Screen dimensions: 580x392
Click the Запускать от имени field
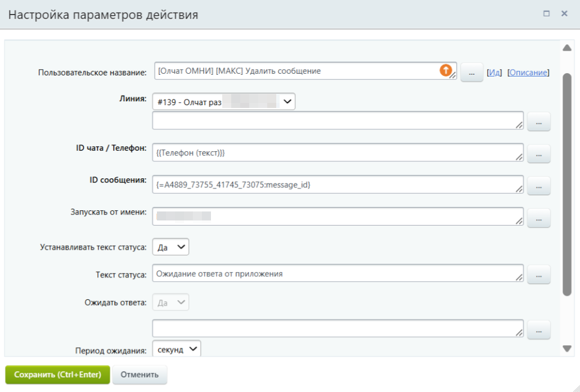point(338,217)
